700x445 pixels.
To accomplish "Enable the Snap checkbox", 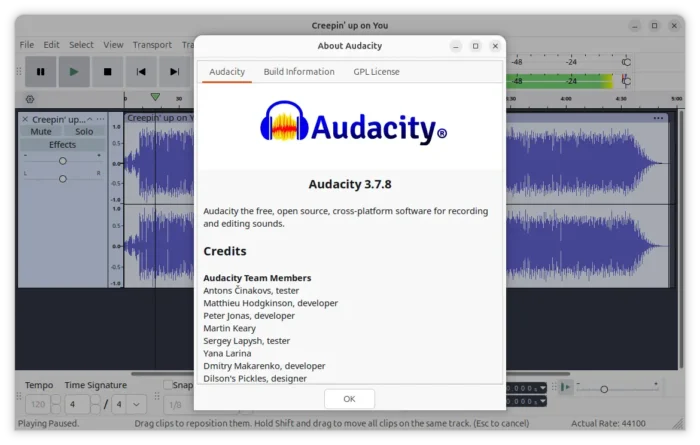I will pos(167,385).
